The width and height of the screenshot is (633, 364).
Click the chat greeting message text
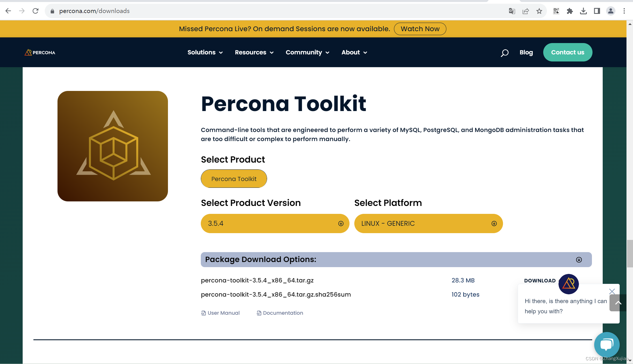[x=566, y=306]
